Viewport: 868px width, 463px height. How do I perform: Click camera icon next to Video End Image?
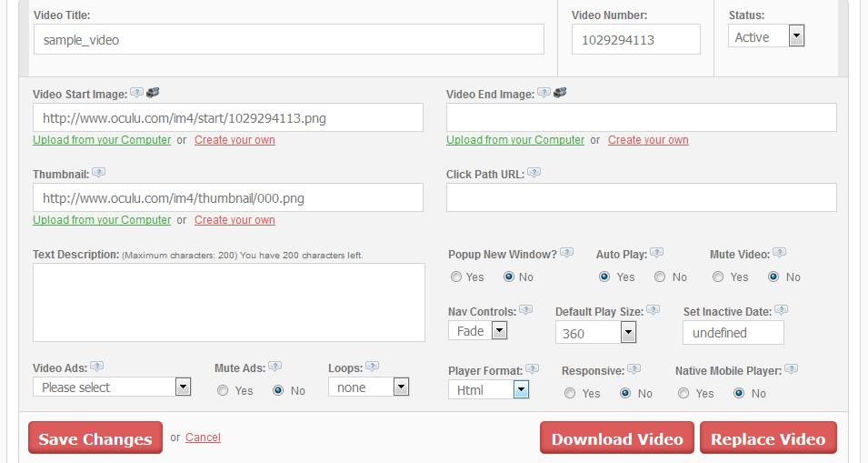560,93
